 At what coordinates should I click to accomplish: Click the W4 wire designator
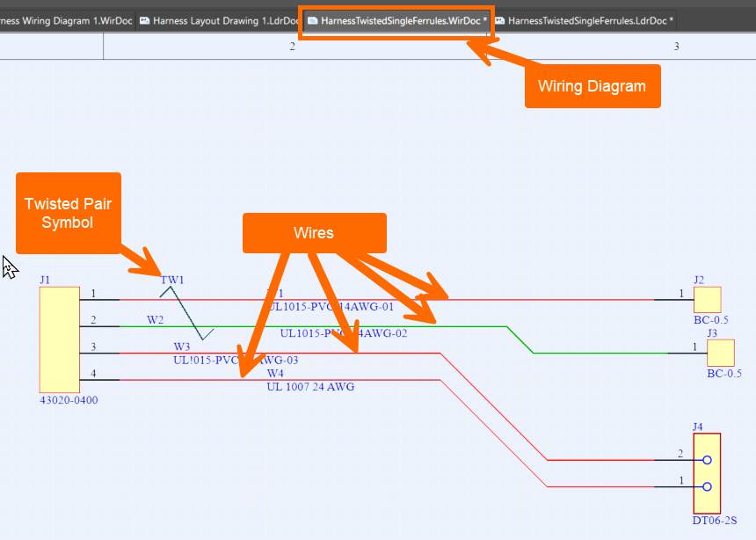point(275,373)
